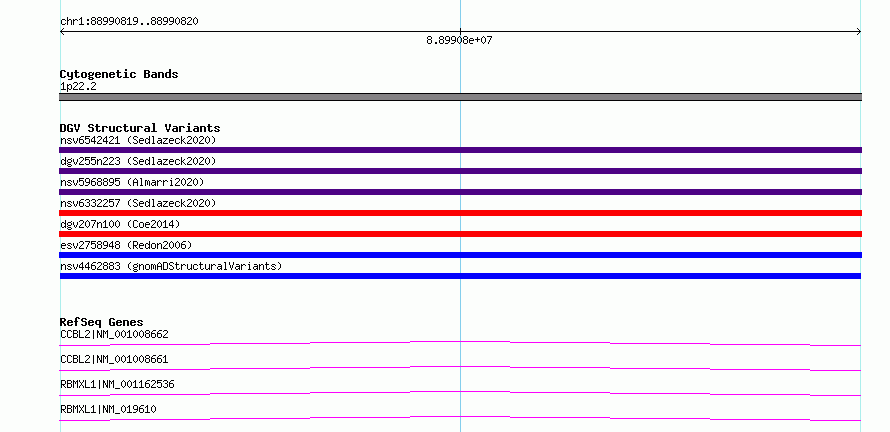Open variant nsv5968895 (Almarri2020) label
Viewport: 890px width, 432px height.
click(x=132, y=182)
